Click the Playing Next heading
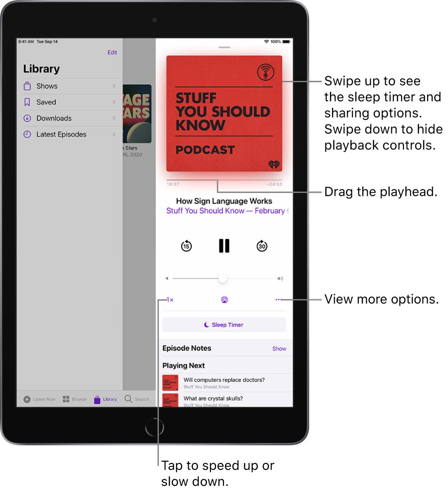Image resolution: width=448 pixels, height=496 pixels. [x=184, y=365]
